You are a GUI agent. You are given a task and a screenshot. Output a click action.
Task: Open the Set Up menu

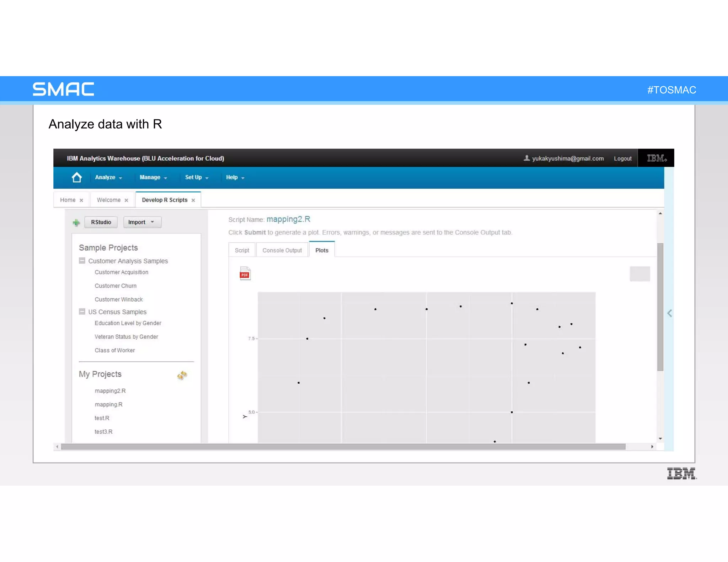[196, 177]
